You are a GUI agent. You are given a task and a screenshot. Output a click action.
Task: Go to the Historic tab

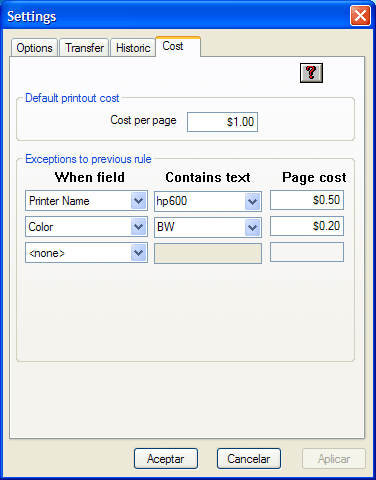pos(133,48)
